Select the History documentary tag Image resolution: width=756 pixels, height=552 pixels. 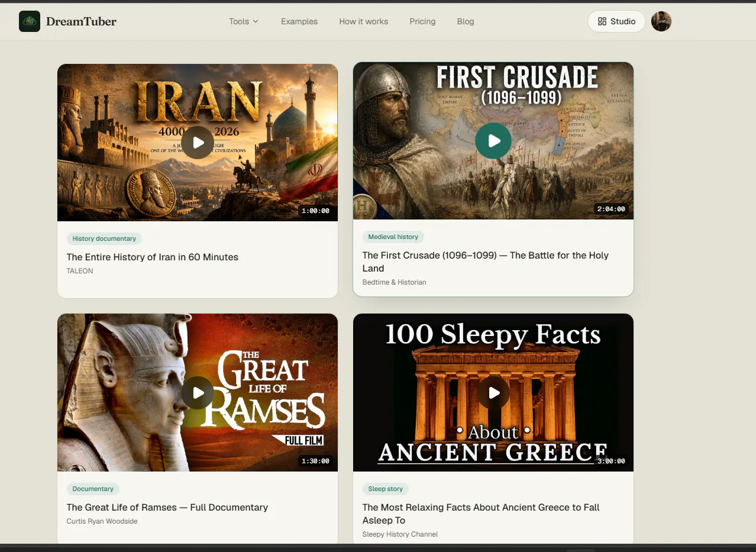[x=104, y=238]
